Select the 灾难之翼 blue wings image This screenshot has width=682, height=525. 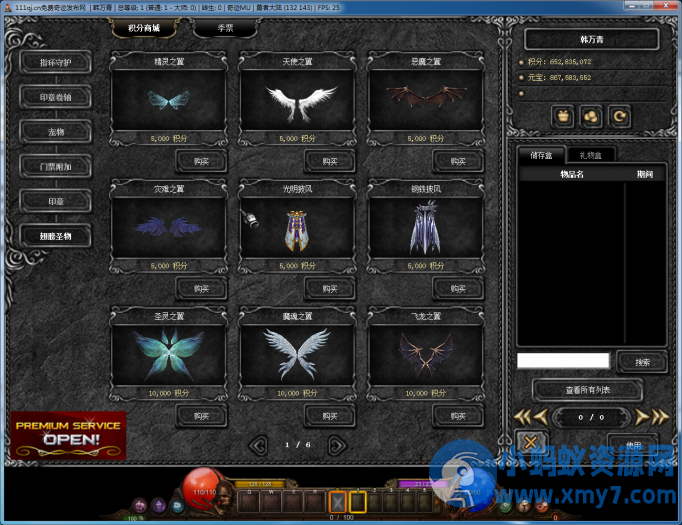point(169,227)
